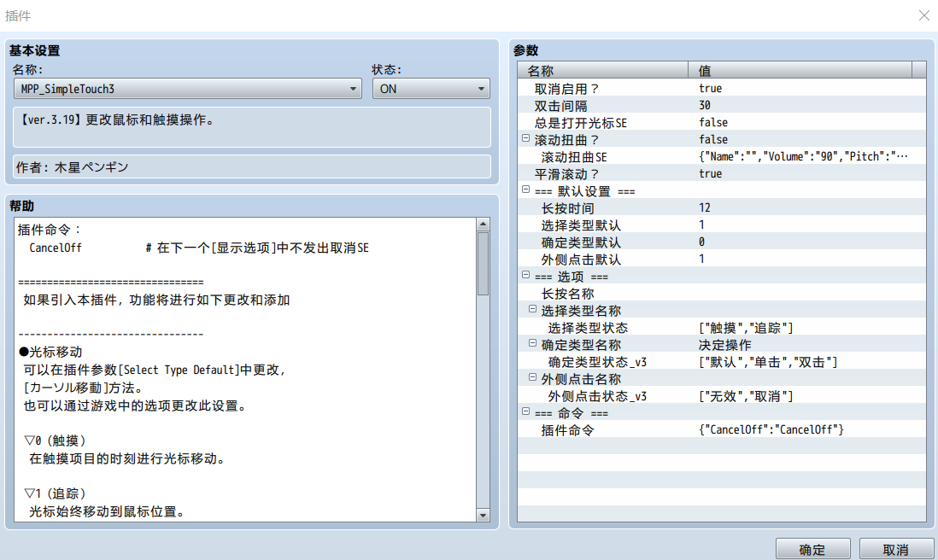The height and width of the screenshot is (560, 938).
Task: Collapse the === 选项 === section
Action: point(526,275)
